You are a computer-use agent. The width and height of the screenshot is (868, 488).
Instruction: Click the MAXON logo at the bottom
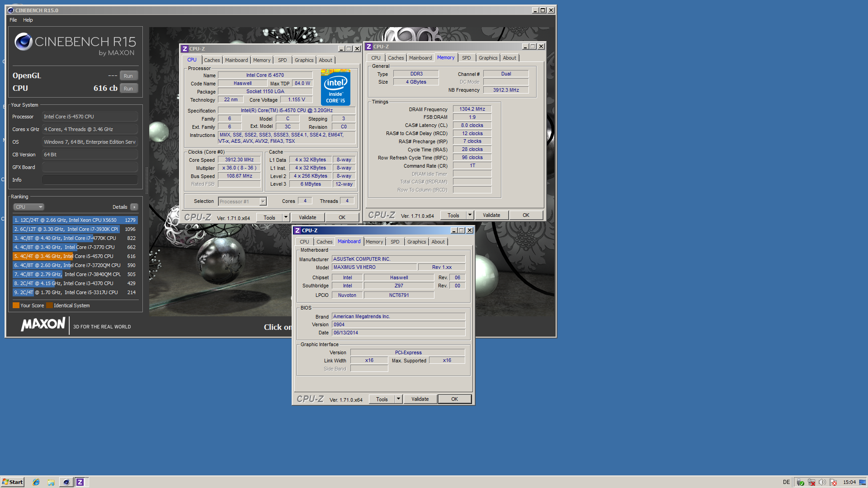43,324
